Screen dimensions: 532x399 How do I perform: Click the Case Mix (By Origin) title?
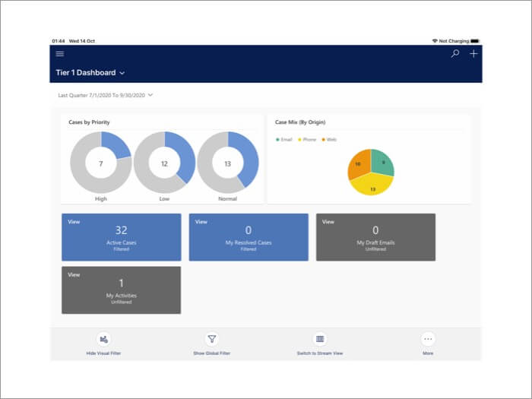click(x=300, y=122)
